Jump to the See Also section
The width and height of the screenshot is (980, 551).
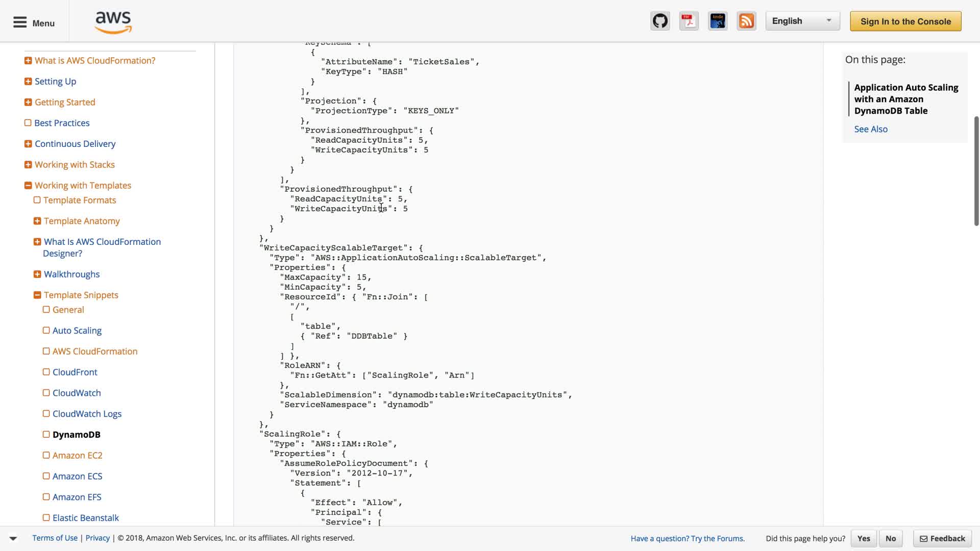click(x=871, y=129)
